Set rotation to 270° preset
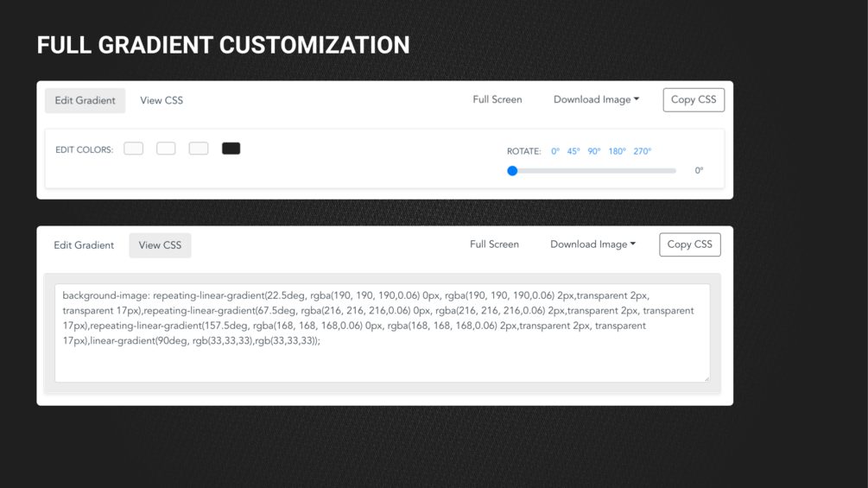Viewport: 868px width, 488px height. click(x=643, y=151)
